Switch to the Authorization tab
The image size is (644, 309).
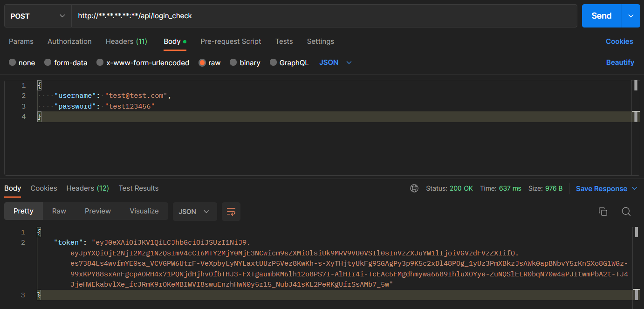point(69,41)
